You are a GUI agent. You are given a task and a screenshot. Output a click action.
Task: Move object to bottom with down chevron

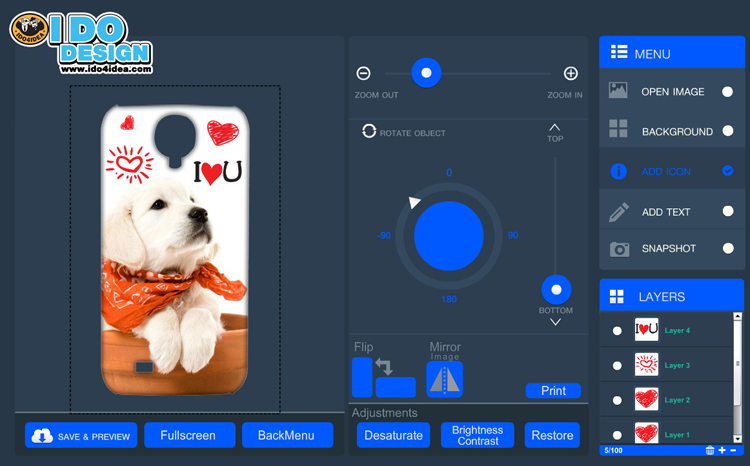tap(555, 322)
